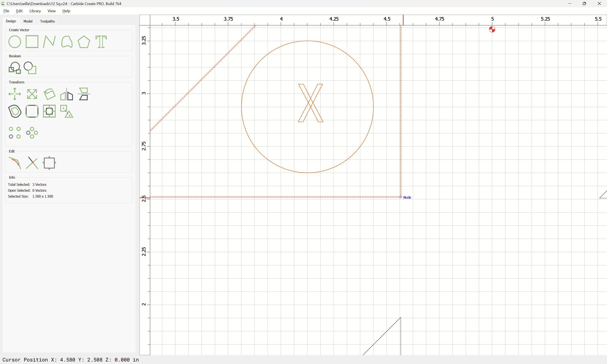Choose the Polyline (N-shaped) tool
Viewport: 607px width, 364px height.
click(x=49, y=42)
